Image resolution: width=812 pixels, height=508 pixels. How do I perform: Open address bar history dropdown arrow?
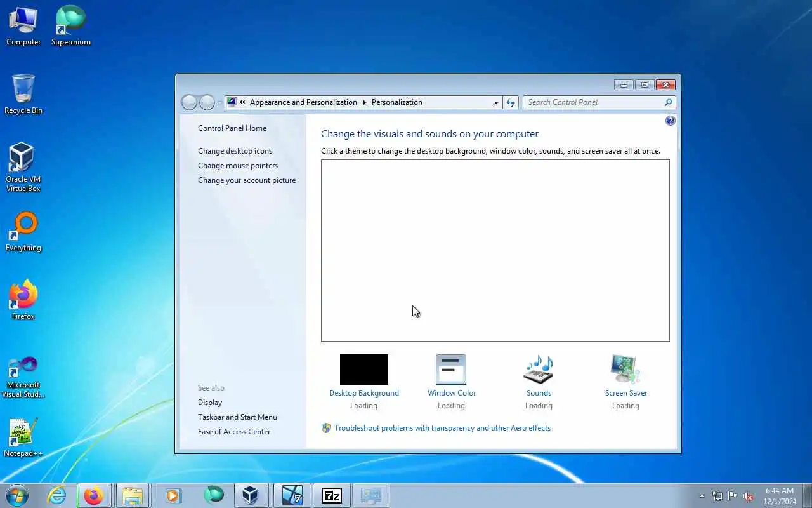(496, 102)
